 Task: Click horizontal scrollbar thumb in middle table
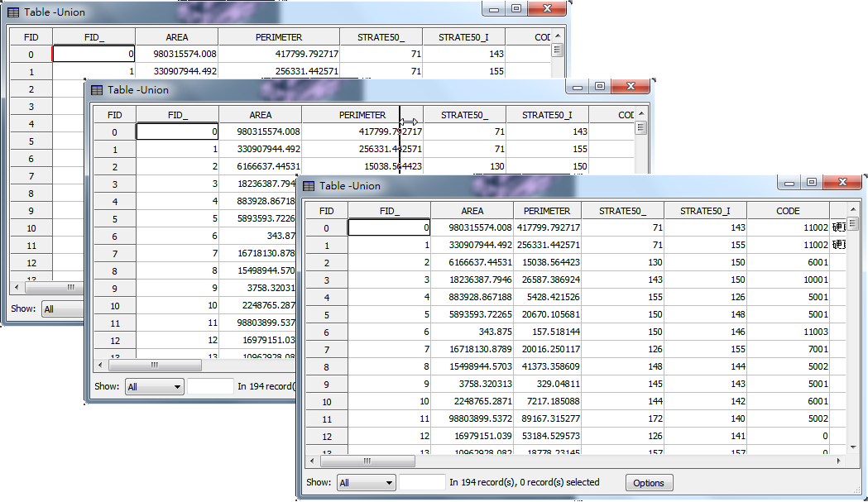click(153, 365)
